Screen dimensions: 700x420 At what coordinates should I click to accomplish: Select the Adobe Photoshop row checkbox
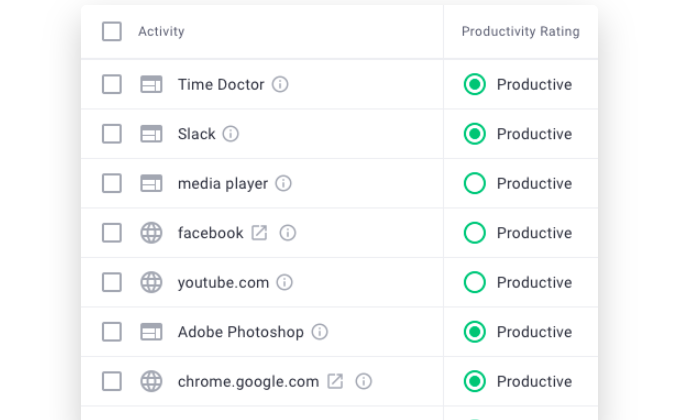point(112,332)
